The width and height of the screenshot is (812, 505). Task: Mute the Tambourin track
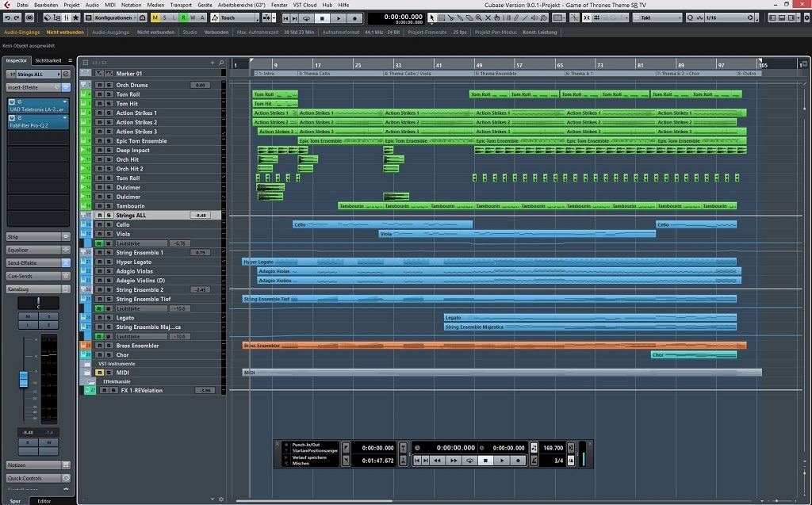99,206
